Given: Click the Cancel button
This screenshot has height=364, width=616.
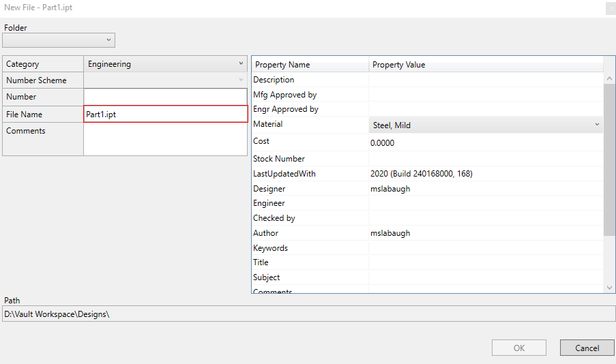Looking at the screenshot, I should tap(587, 348).
